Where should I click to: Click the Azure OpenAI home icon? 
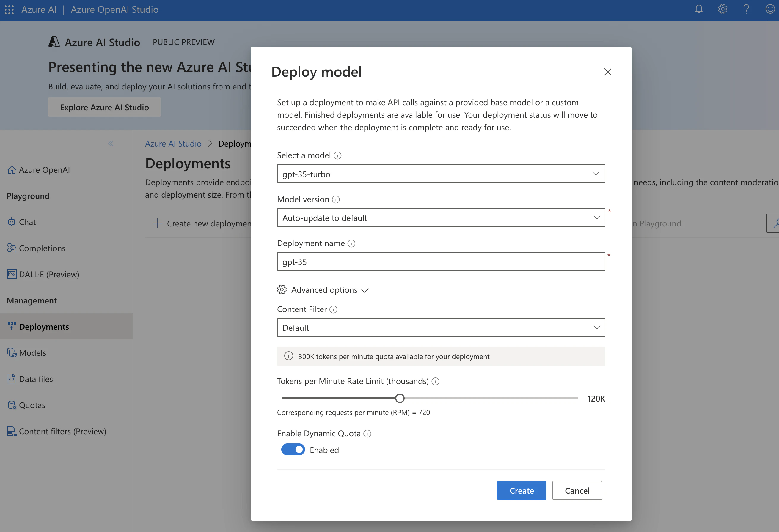coord(12,170)
